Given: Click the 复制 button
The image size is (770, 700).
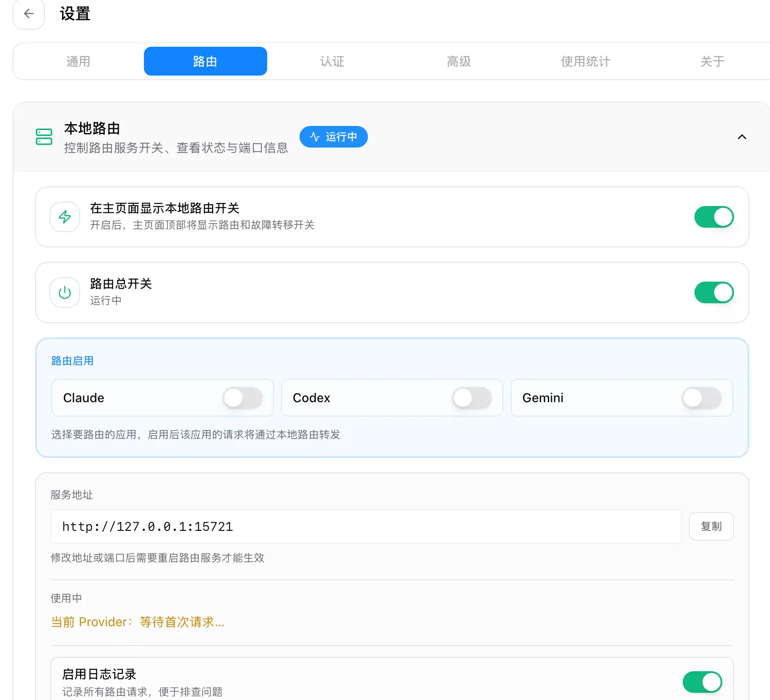Looking at the screenshot, I should 712,526.
